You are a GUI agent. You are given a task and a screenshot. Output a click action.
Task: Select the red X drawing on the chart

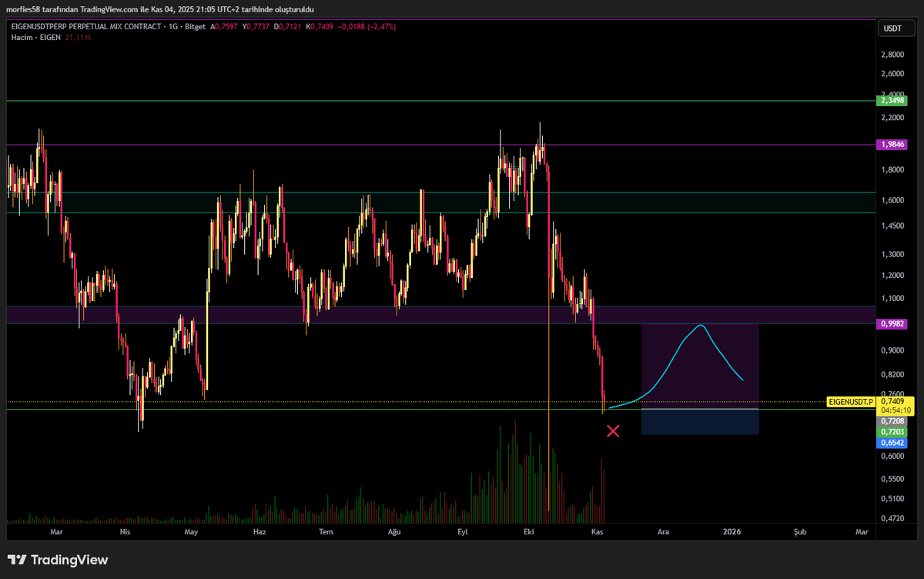613,431
